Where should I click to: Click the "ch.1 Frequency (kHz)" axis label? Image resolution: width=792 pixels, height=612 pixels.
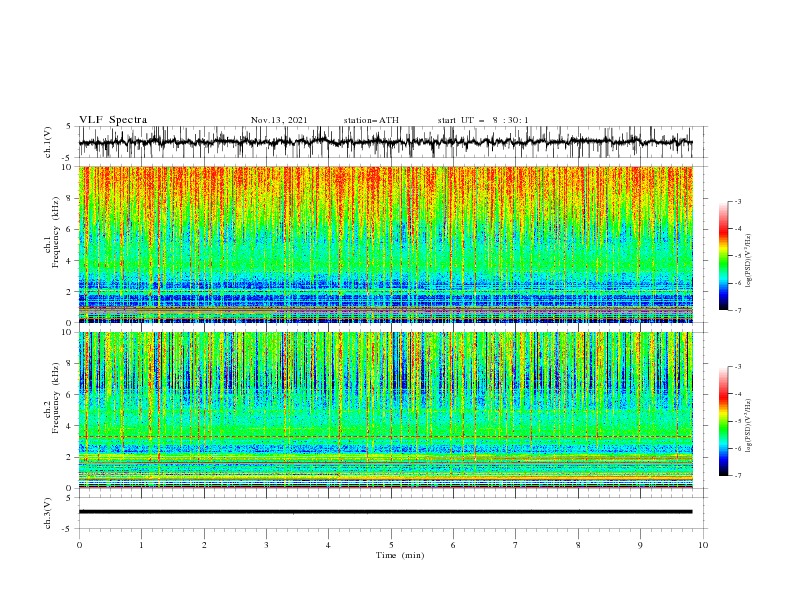pos(52,233)
